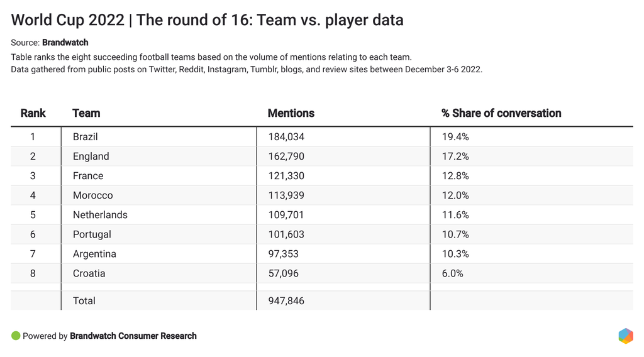Click the Team column header
644x357 pixels.
pos(86,113)
